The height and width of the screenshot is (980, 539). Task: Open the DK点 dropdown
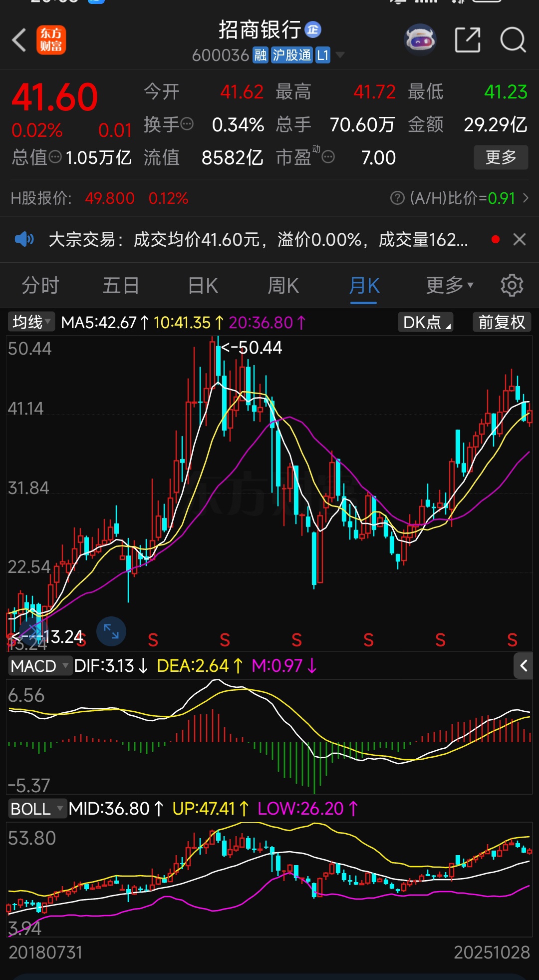(x=426, y=322)
